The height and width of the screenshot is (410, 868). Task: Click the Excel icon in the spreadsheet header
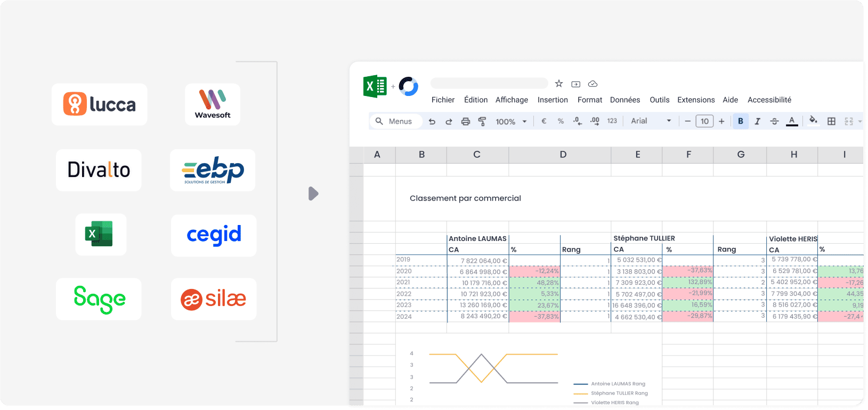click(x=375, y=86)
